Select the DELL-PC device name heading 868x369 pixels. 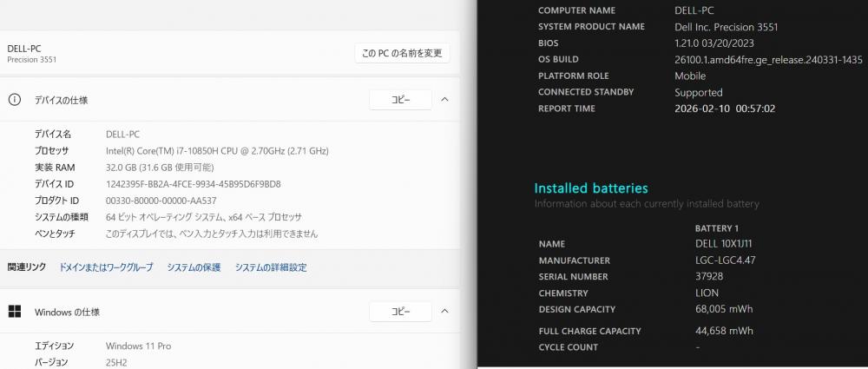click(24, 49)
